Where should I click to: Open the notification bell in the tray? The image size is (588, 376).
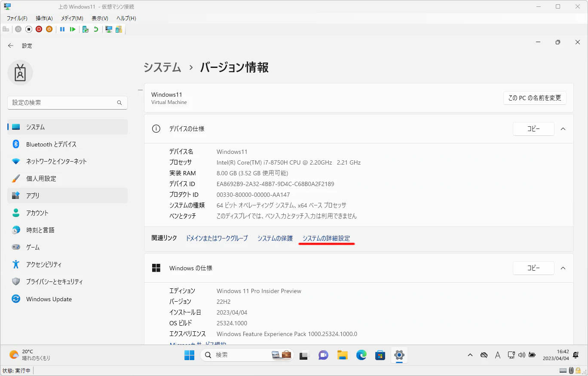[576, 355]
